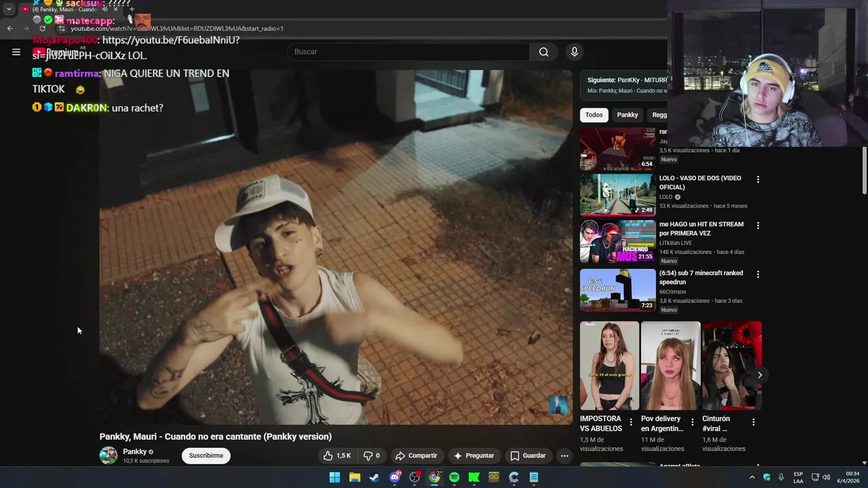The width and height of the screenshot is (868, 488).
Task: Click the 66Crimson channel name
Action: point(673,291)
